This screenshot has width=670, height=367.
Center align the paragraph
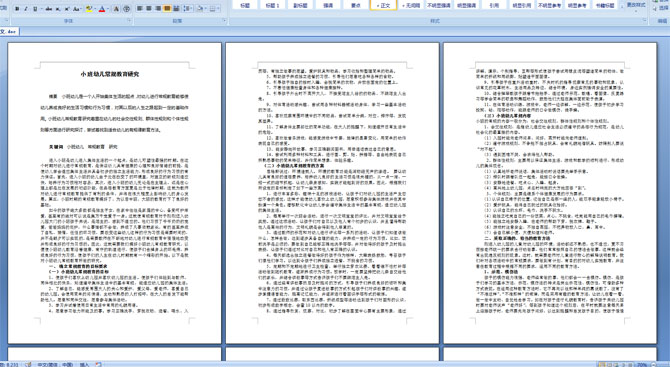tap(149, 8)
